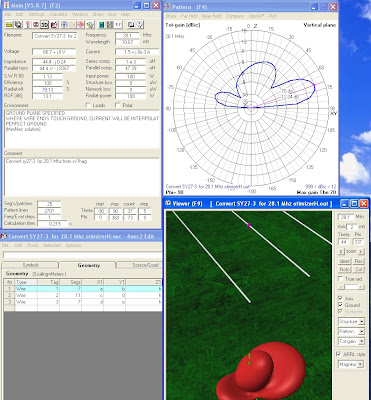This screenshot has width=371, height=400.
Task: Click the zoom-in '>' button in Viewer
Action: pyautogui.click(x=362, y=251)
